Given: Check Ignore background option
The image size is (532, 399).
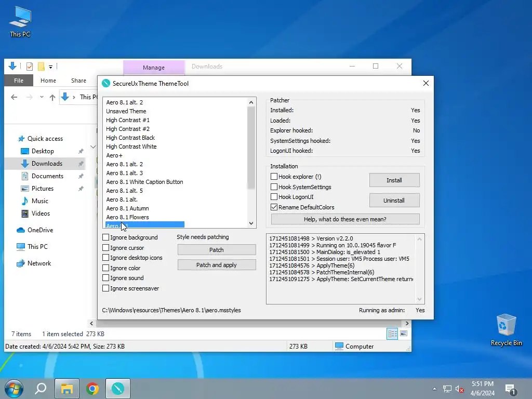Looking at the screenshot, I should point(106,237).
